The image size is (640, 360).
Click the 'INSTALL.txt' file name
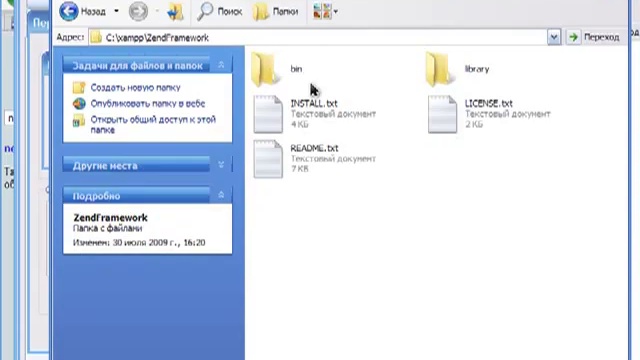click(x=314, y=104)
